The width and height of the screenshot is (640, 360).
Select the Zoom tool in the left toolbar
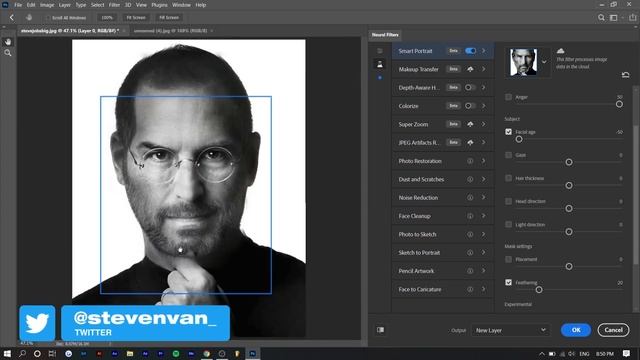pos(8,53)
